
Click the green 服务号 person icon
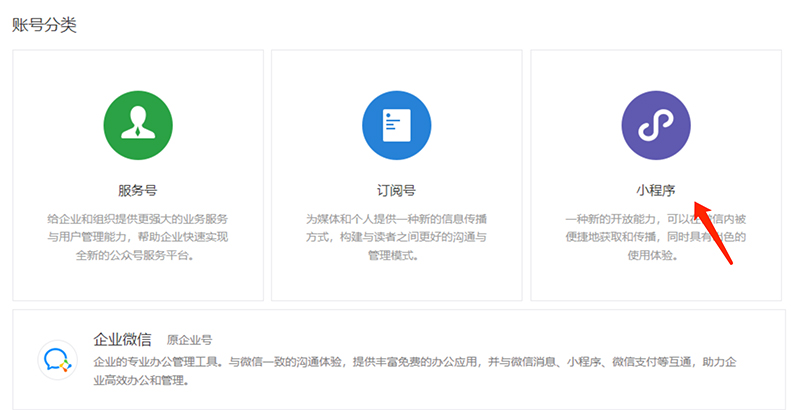tap(138, 125)
